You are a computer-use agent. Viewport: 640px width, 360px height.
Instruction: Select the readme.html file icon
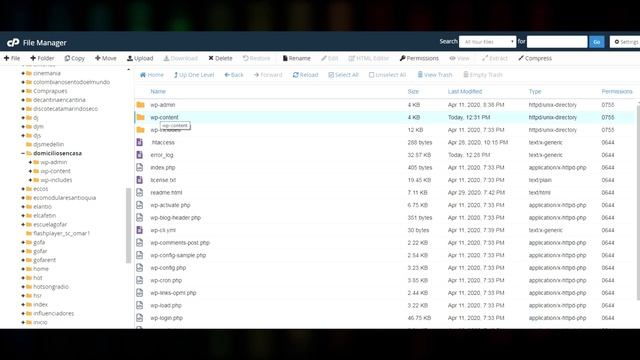click(x=140, y=193)
